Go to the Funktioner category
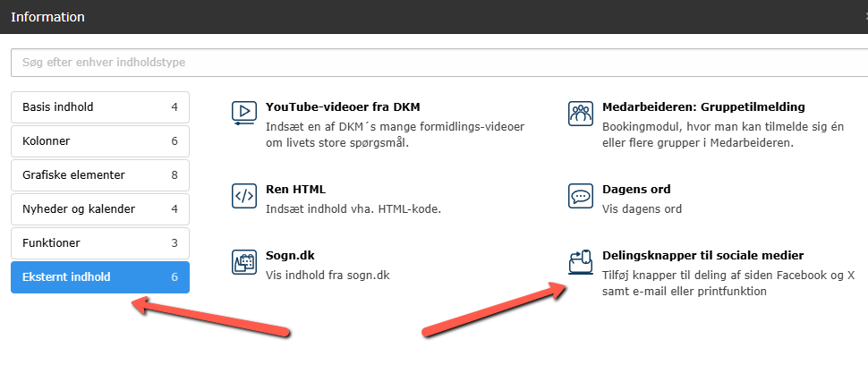 click(99, 243)
